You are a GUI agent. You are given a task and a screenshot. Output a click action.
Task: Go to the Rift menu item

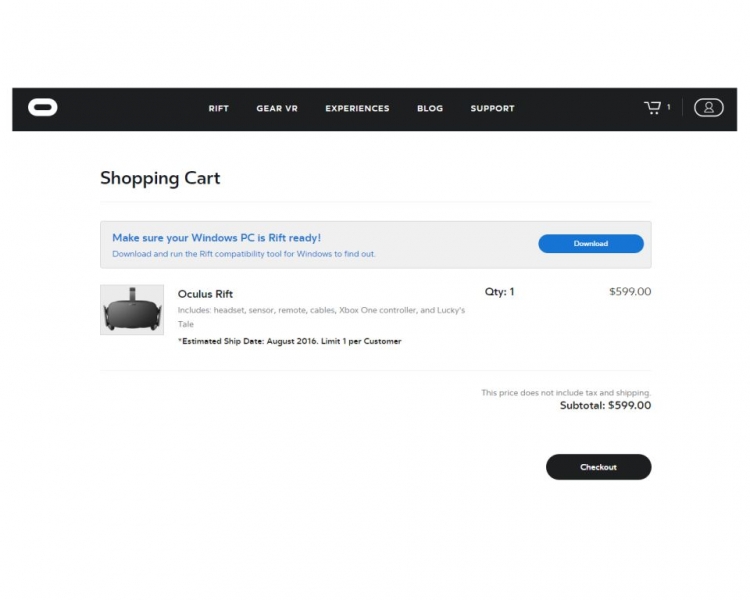(x=219, y=109)
